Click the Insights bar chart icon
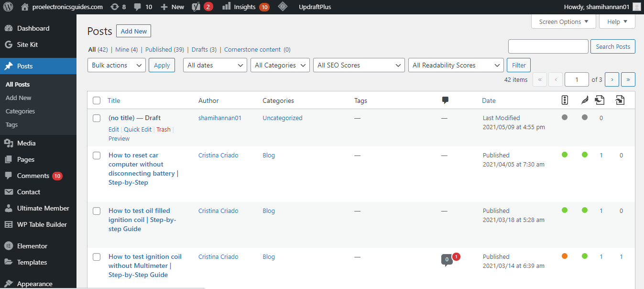This screenshot has width=644, height=289. 226,7
